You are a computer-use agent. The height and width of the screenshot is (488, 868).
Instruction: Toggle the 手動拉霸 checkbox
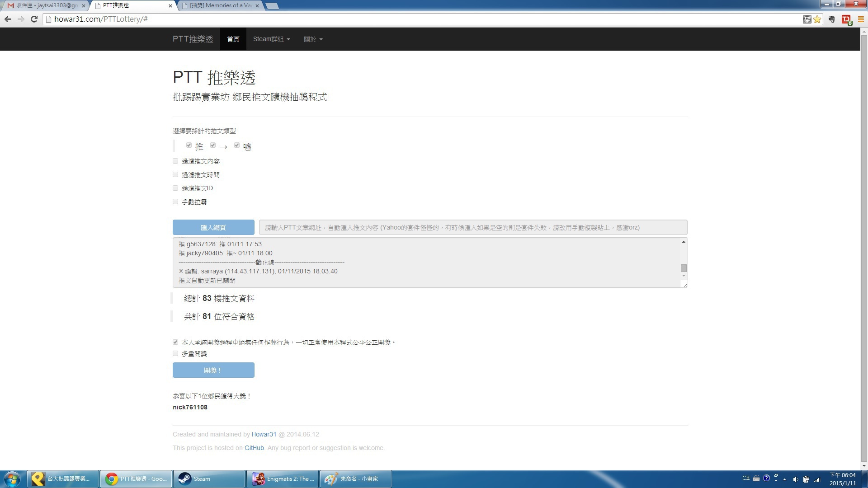[175, 202]
